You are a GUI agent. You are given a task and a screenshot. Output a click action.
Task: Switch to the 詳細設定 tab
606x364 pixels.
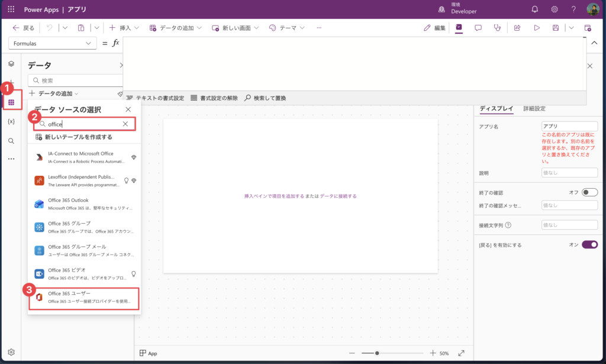[x=534, y=109]
